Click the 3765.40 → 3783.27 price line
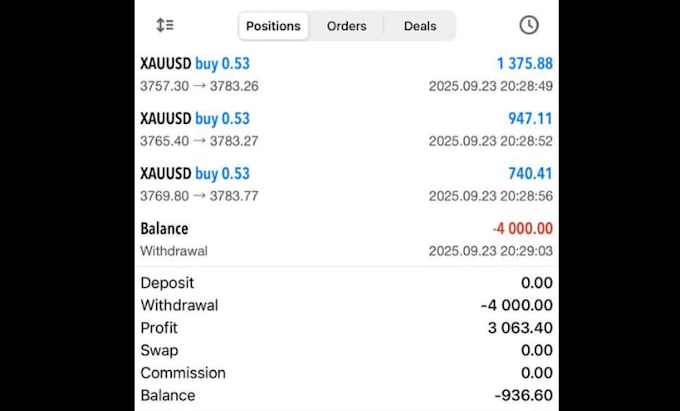680x411 pixels. point(199,141)
